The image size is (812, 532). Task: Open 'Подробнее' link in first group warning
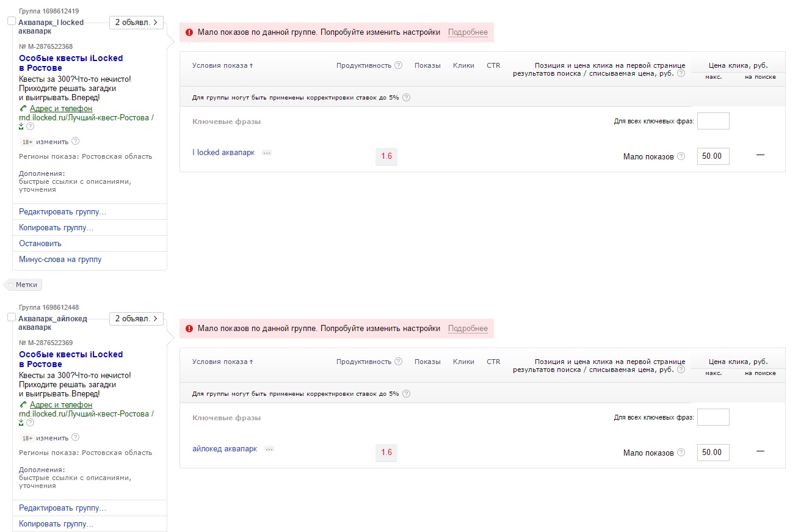click(x=468, y=32)
